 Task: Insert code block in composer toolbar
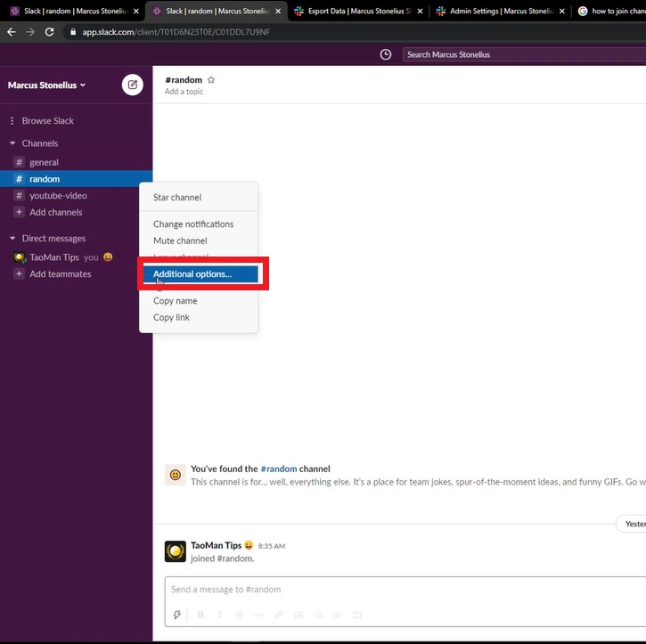[357, 615]
